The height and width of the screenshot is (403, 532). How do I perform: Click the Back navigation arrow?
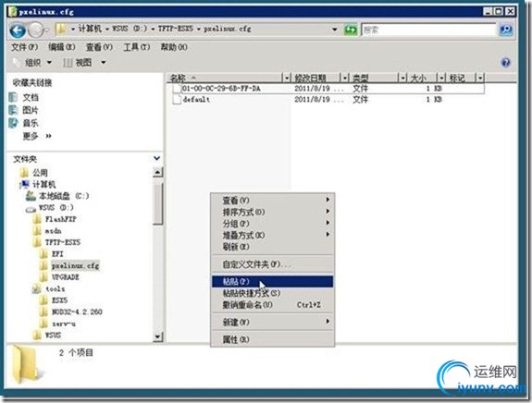pos(18,31)
